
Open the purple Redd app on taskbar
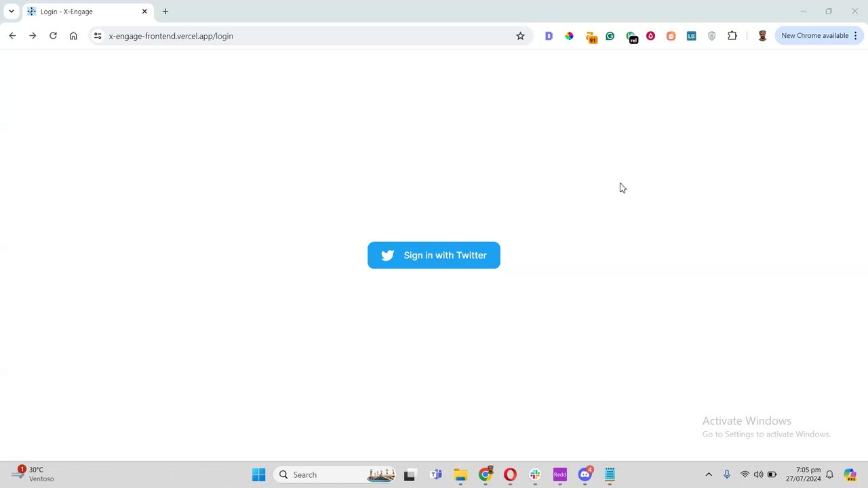coord(560,474)
